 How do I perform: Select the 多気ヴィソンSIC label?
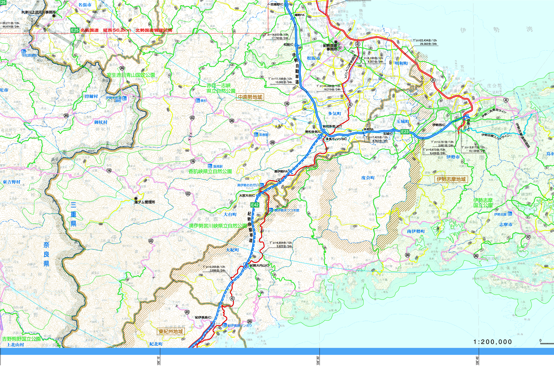click(336, 139)
